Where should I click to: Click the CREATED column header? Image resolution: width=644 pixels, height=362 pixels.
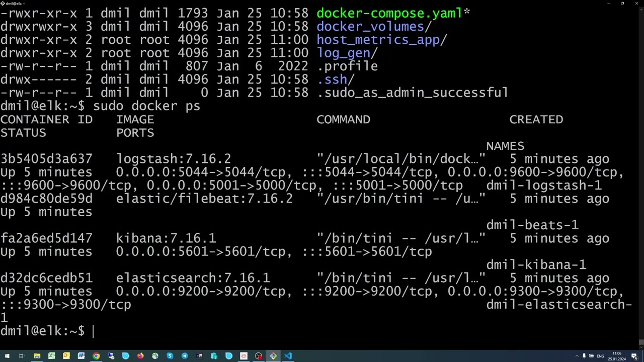(x=536, y=119)
